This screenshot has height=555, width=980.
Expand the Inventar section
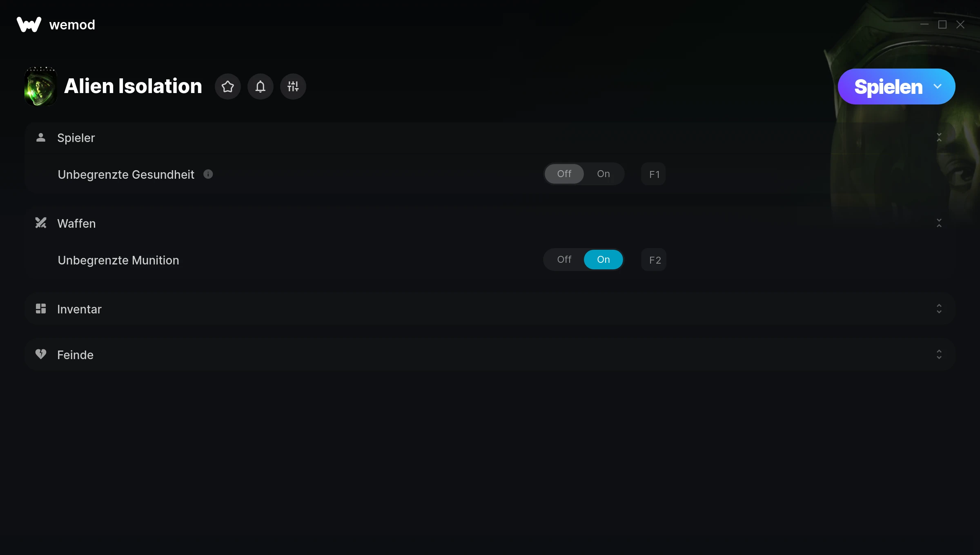[939, 309]
